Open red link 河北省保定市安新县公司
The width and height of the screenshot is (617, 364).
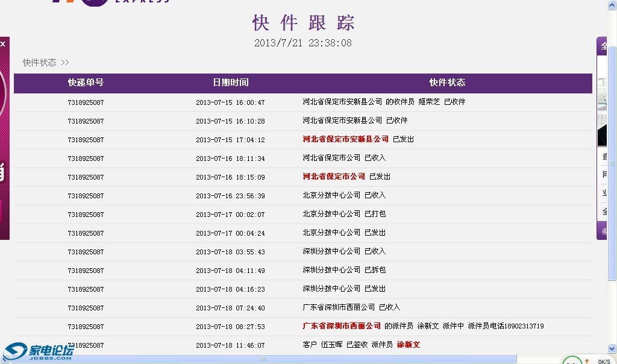pos(345,139)
